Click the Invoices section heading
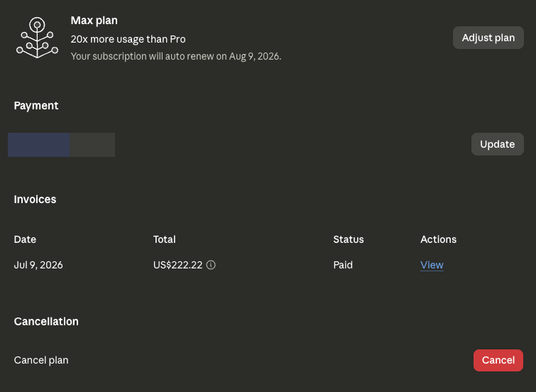 35,199
